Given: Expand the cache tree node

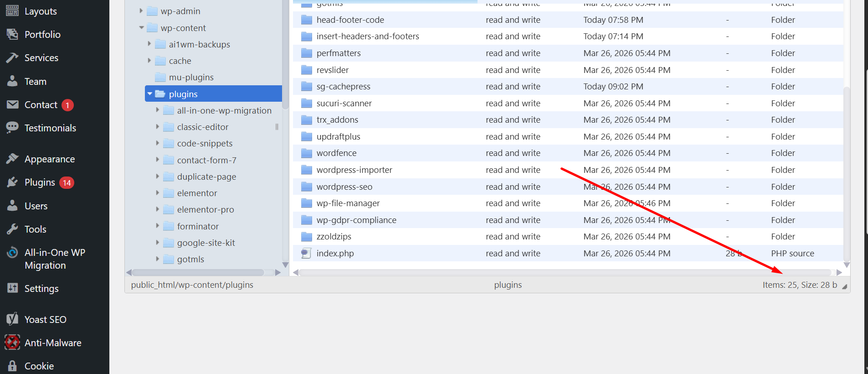Looking at the screenshot, I should point(149,60).
